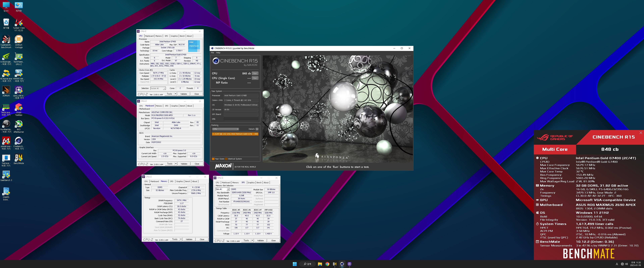
Task: Open the Cinebench shortcut desktop icon
Action: point(19,143)
